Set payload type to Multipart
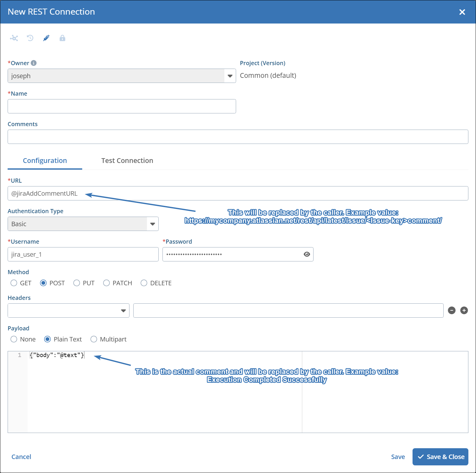 coord(94,339)
